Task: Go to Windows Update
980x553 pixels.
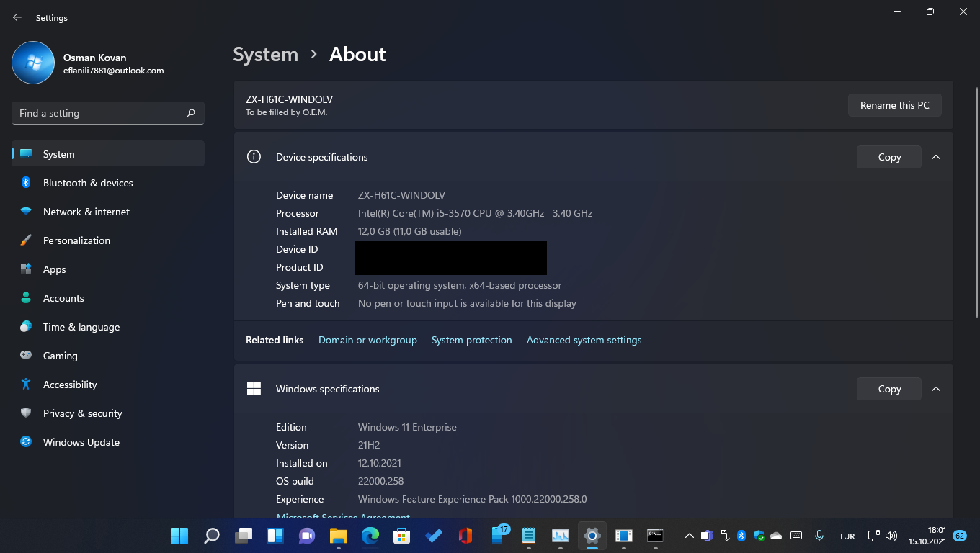Action: click(x=108, y=442)
